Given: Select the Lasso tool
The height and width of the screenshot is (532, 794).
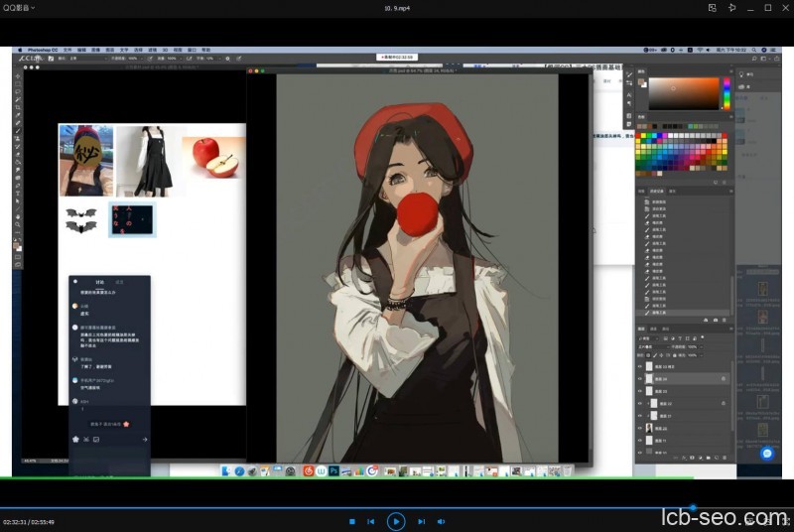Looking at the screenshot, I should click(x=18, y=91).
